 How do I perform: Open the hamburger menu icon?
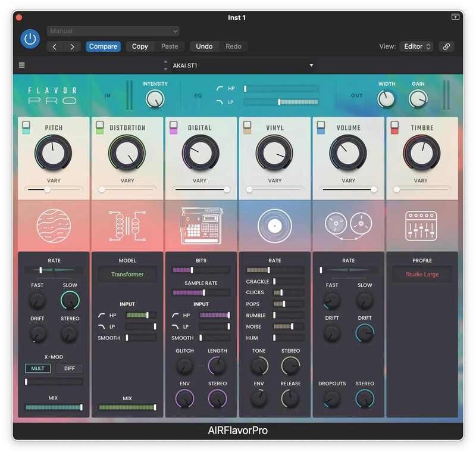22,66
